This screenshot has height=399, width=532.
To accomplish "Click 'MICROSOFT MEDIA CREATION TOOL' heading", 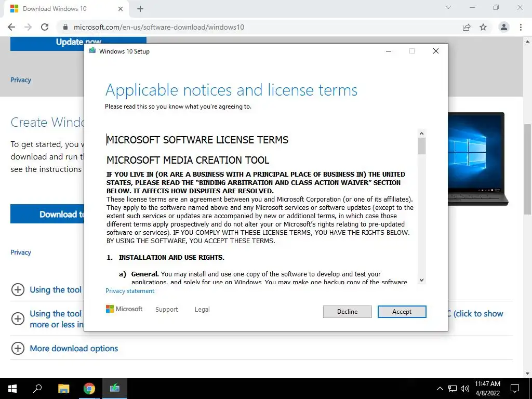I will tap(188, 160).
